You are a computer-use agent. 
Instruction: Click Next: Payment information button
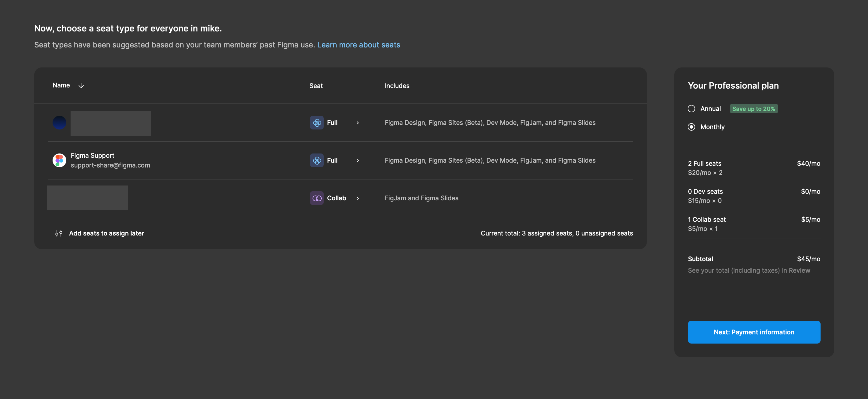pyautogui.click(x=754, y=332)
